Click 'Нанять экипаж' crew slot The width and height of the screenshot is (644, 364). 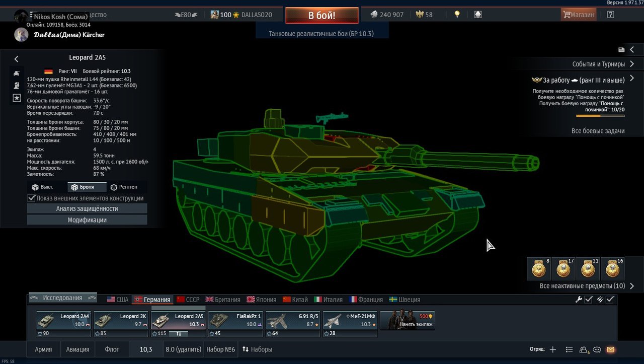408,320
